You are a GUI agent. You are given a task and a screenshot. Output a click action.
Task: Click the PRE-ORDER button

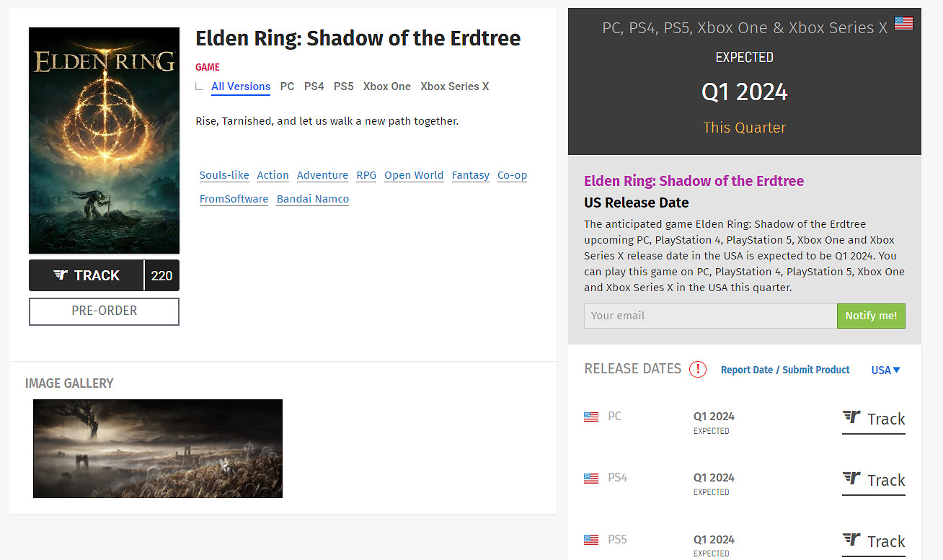click(x=104, y=311)
